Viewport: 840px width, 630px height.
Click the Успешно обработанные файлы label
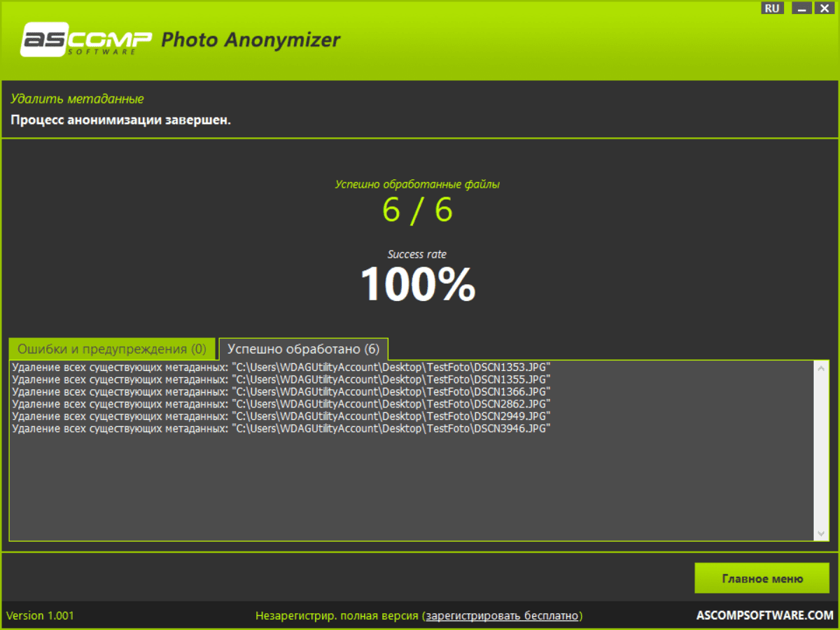417,185
